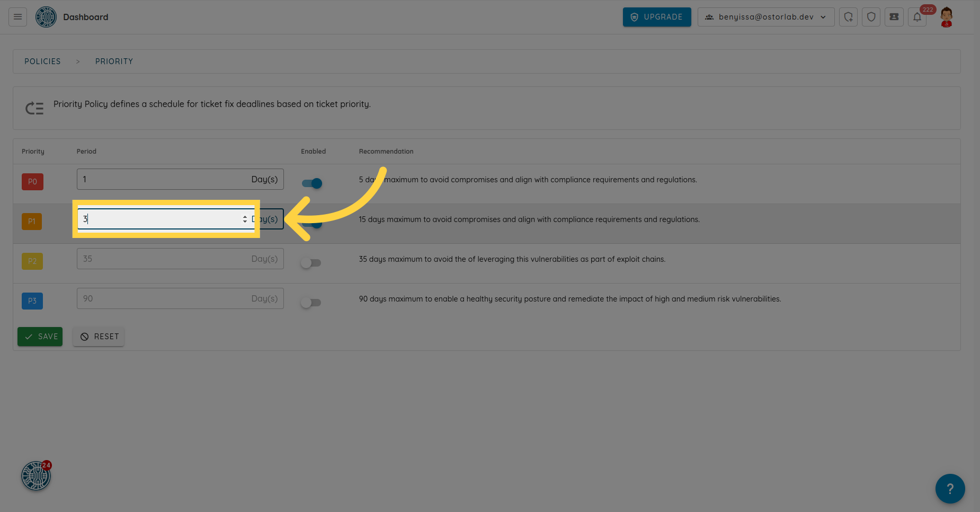The image size is (980, 512).
Task: Open the user avatar profile menu
Action: click(x=946, y=17)
